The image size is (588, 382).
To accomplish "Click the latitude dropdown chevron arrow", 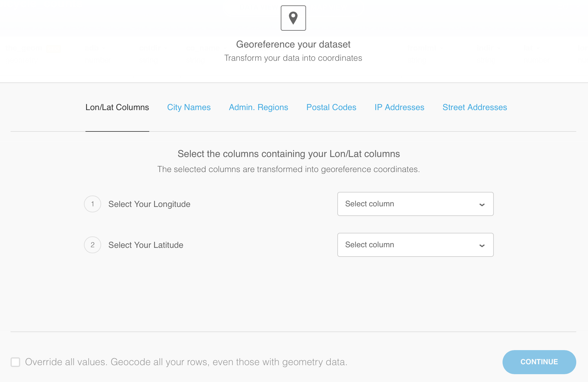I will pos(482,245).
